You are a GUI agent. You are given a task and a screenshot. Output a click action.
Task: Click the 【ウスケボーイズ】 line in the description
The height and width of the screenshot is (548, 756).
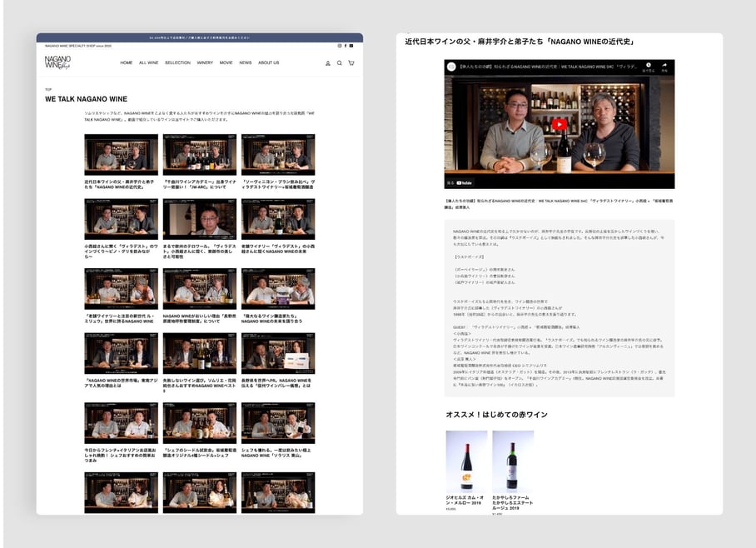tap(469, 257)
